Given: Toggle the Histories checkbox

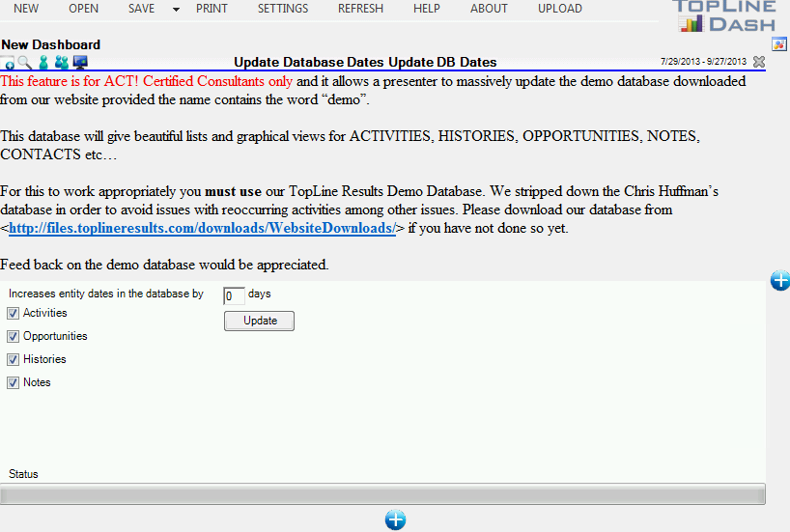Looking at the screenshot, I should pos(14,360).
